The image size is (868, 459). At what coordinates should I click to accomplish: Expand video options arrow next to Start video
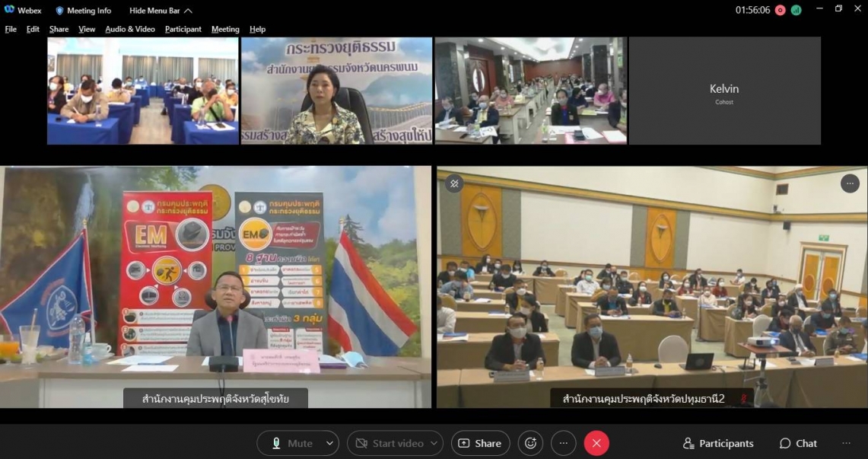tap(434, 444)
